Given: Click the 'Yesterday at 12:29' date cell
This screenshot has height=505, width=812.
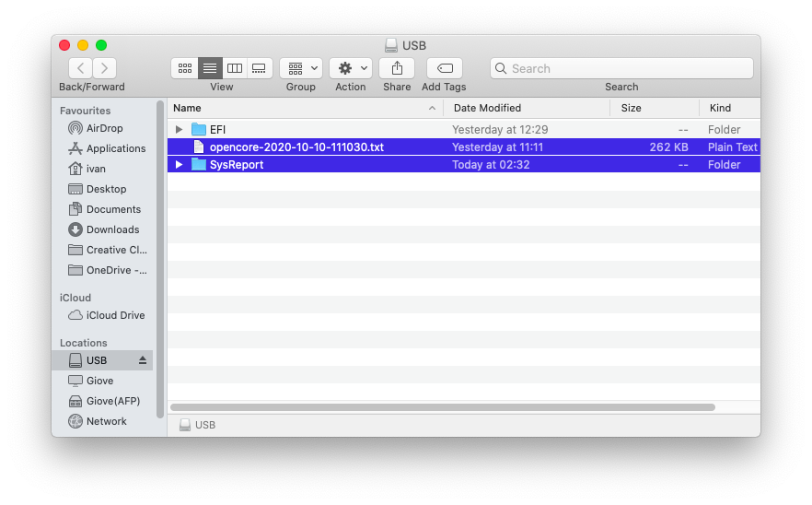Looking at the screenshot, I should (500, 130).
